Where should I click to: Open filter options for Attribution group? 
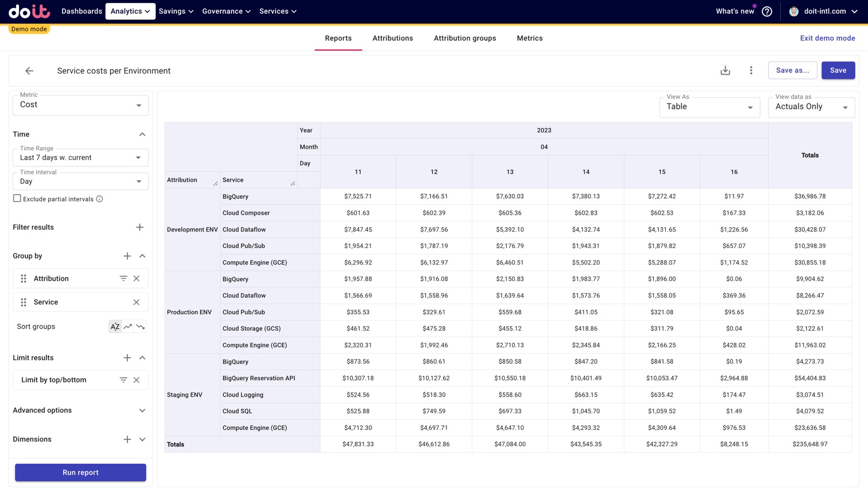pyautogui.click(x=123, y=278)
